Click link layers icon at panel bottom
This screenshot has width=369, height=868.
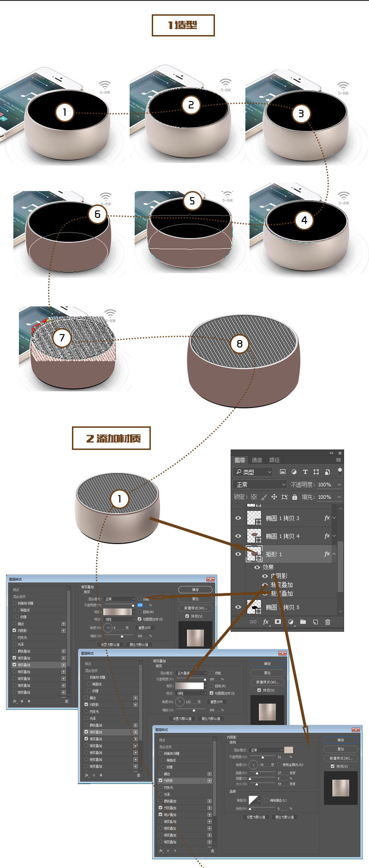pyautogui.click(x=253, y=622)
